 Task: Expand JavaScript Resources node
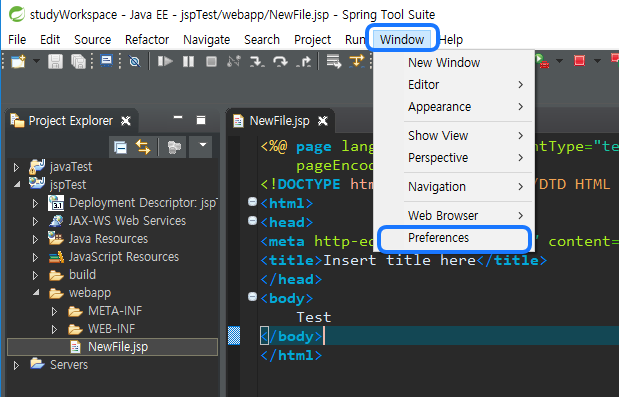[35, 257]
